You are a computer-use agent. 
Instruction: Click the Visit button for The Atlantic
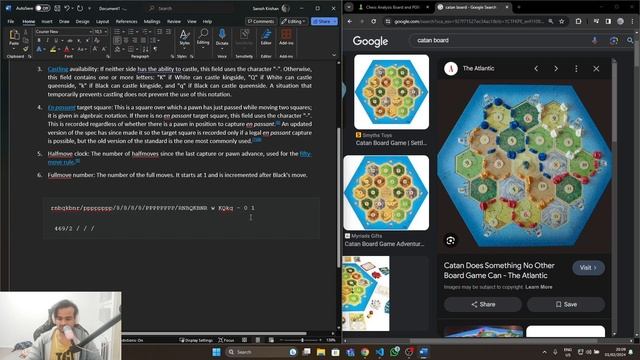coord(588,268)
